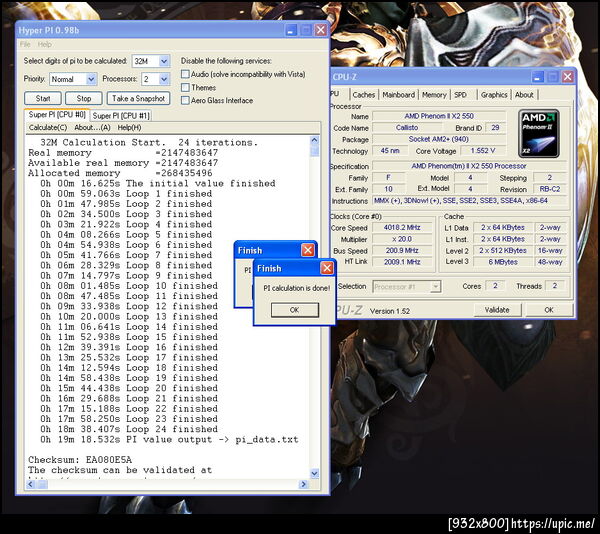
Task: Click the Bus Speed 200.9 MHz value
Action: point(402,251)
